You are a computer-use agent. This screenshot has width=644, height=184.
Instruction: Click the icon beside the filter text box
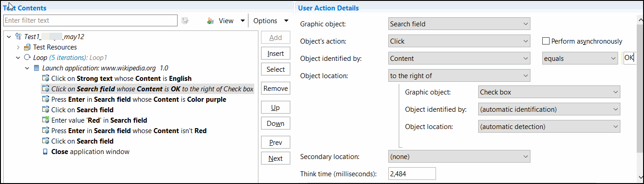click(x=185, y=20)
